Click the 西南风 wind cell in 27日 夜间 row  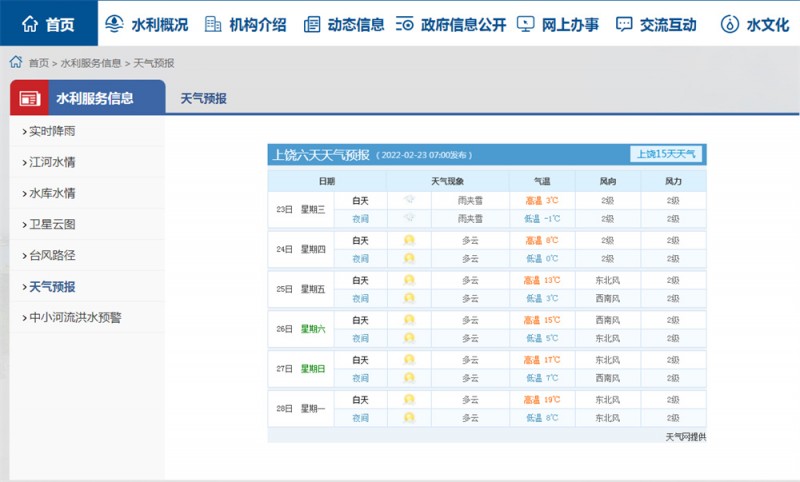click(x=608, y=378)
